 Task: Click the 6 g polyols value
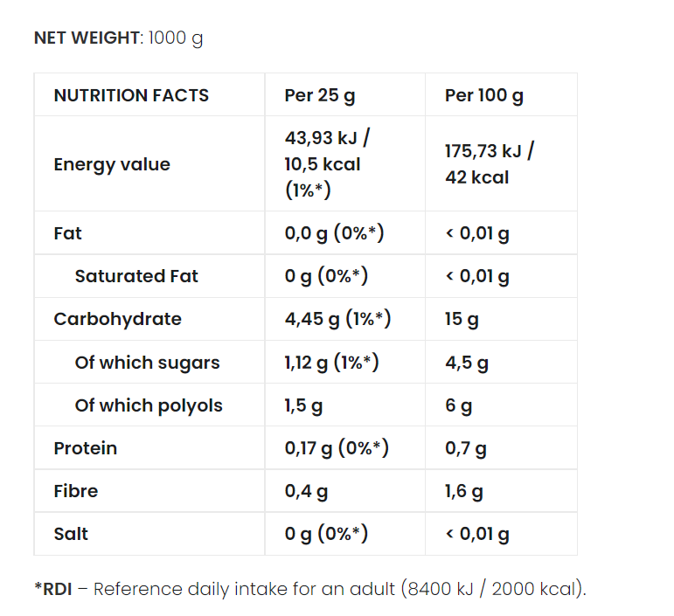459,405
